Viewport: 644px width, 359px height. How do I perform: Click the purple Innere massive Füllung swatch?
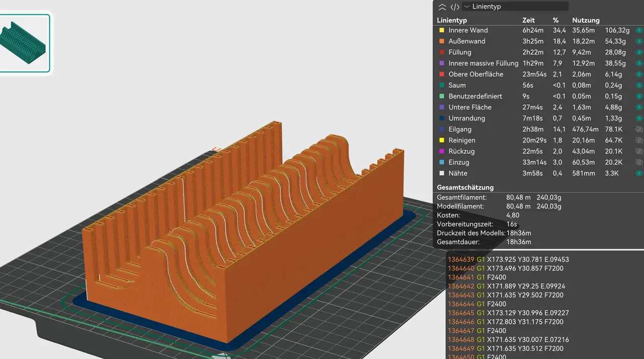pos(441,63)
